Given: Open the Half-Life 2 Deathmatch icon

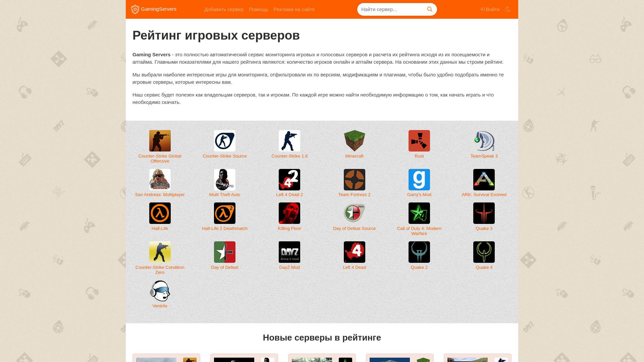Looking at the screenshot, I should click(x=225, y=213).
